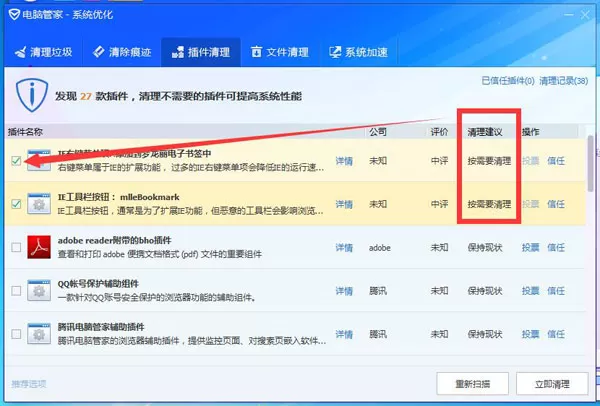The image size is (600, 406).
Task: Click 按需要清理 in the mlleBookmark row
Action: (489, 204)
